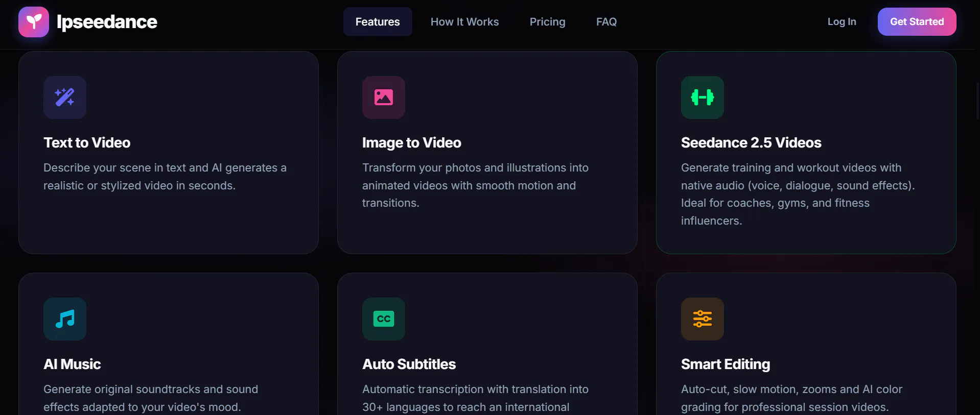Open the Features nav tab

378,22
